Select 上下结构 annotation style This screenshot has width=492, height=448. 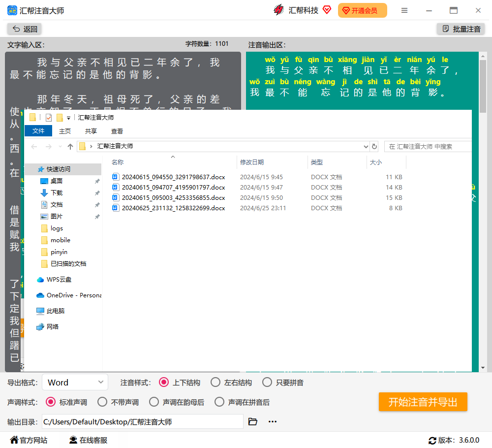pos(164,383)
